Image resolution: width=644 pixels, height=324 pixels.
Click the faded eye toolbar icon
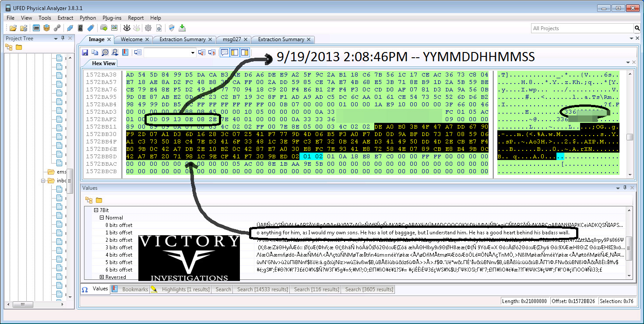[137, 28]
